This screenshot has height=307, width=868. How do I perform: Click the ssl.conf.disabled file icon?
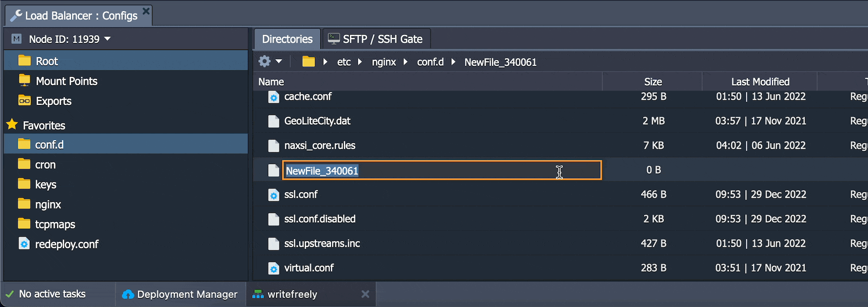[x=273, y=219]
